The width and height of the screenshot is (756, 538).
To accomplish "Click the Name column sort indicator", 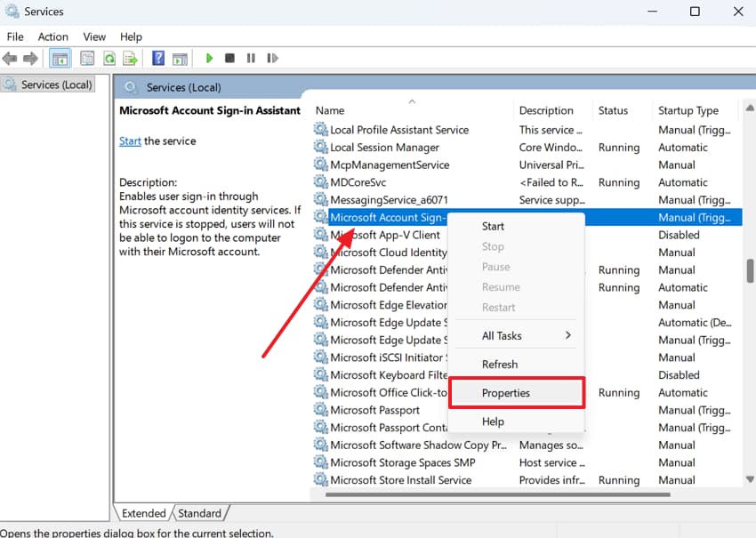I will [412, 101].
